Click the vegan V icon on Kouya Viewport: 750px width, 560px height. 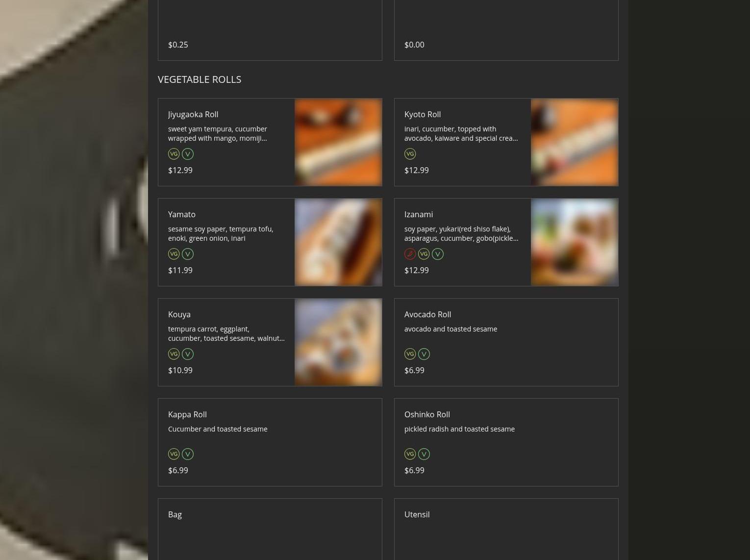point(188,354)
